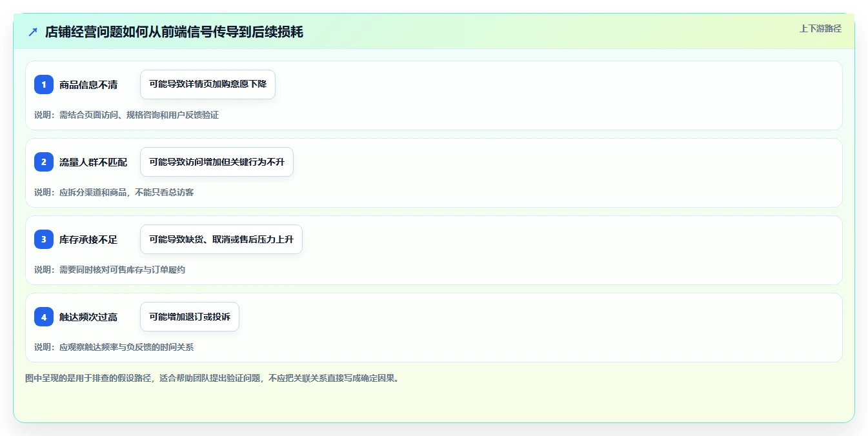Click the 可能增加退订或投诉 chip
Viewport: 868px width, 436px height.
click(x=190, y=317)
